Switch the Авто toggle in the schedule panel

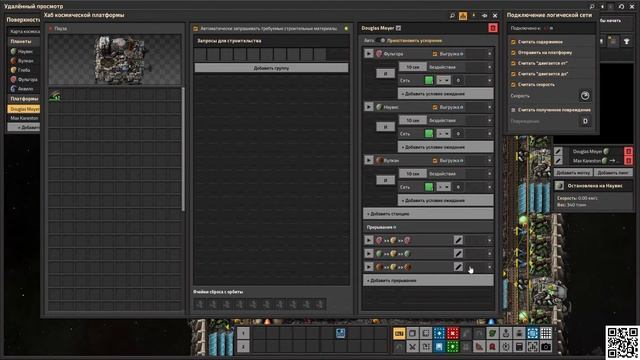point(380,40)
